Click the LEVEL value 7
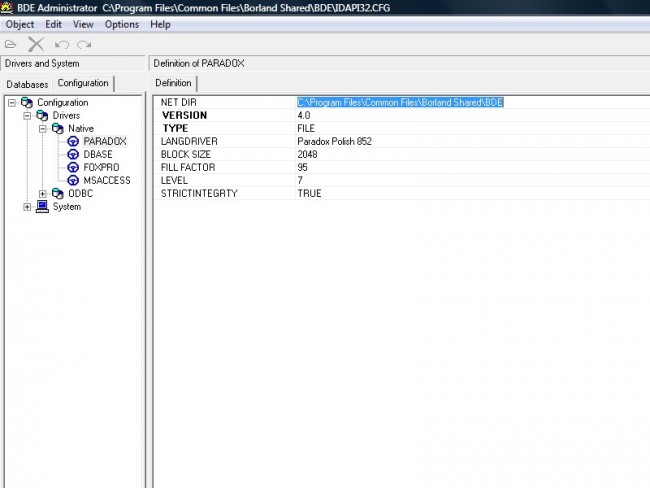The height and width of the screenshot is (488, 650). (x=300, y=180)
